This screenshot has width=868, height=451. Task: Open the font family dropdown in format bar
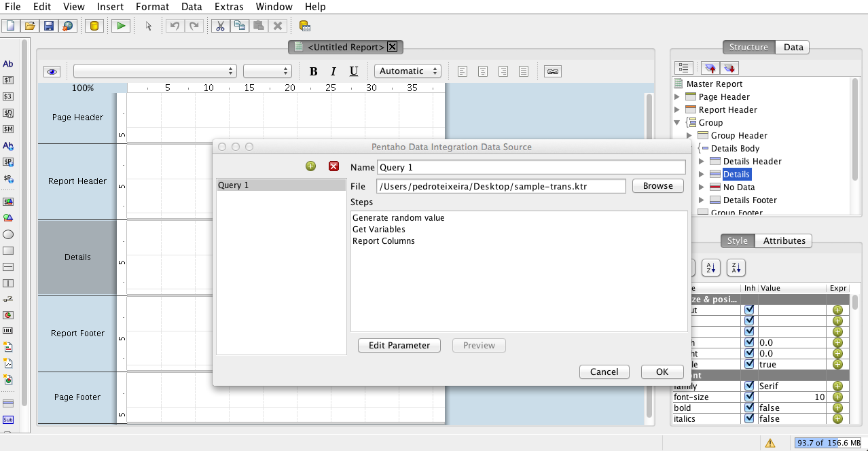(155, 71)
